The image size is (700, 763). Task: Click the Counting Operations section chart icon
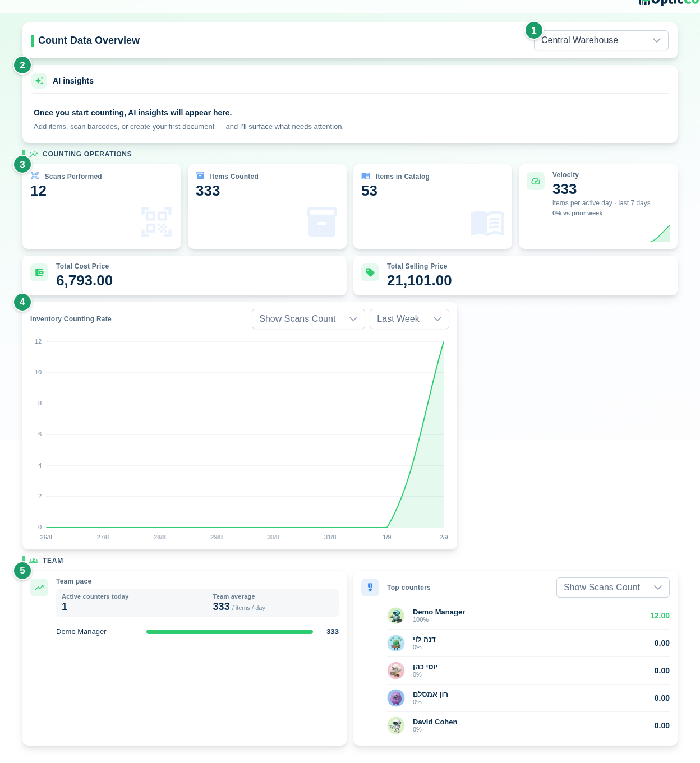34,154
